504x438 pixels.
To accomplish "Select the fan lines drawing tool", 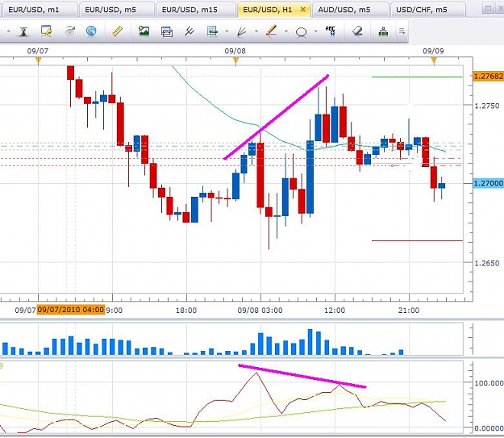I will click(241, 31).
